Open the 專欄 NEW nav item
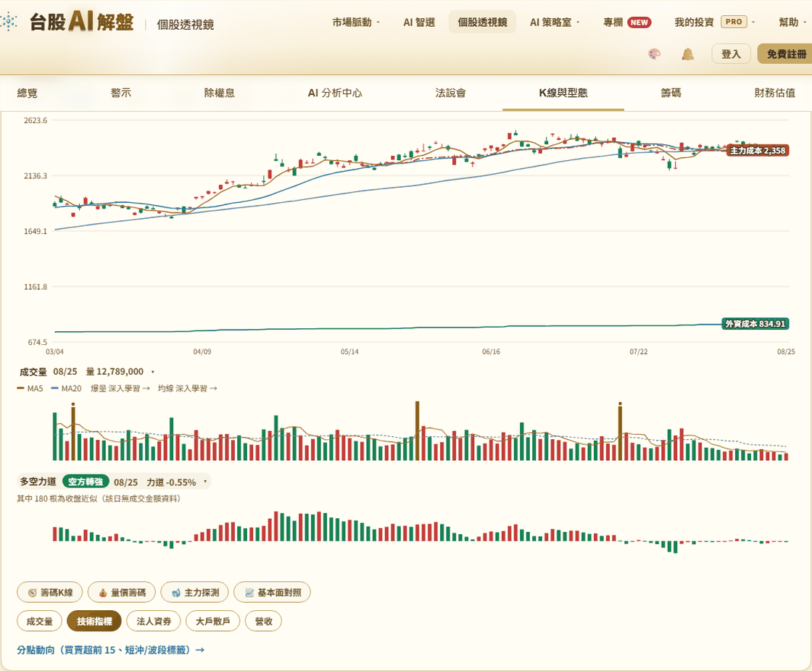This screenshot has height=671, width=812. pyautogui.click(x=627, y=22)
